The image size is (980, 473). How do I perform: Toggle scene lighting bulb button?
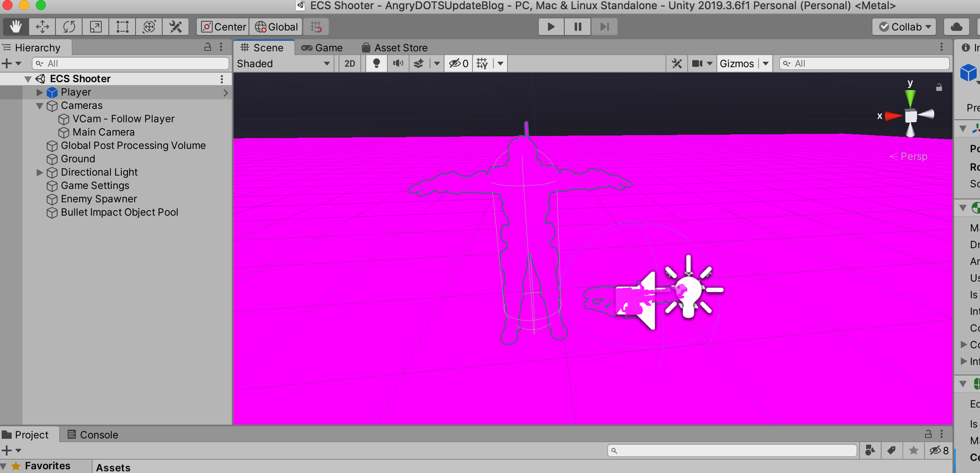click(376, 64)
